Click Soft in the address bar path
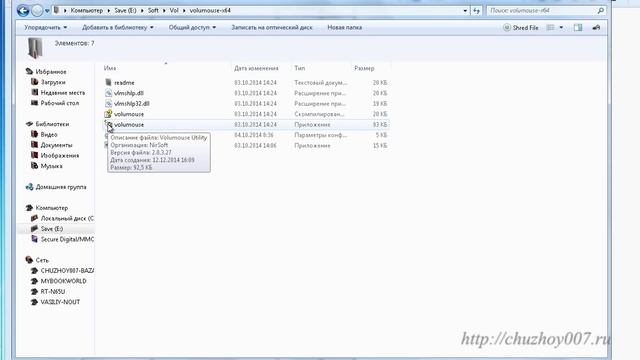This screenshot has width=640, height=360. [x=153, y=11]
